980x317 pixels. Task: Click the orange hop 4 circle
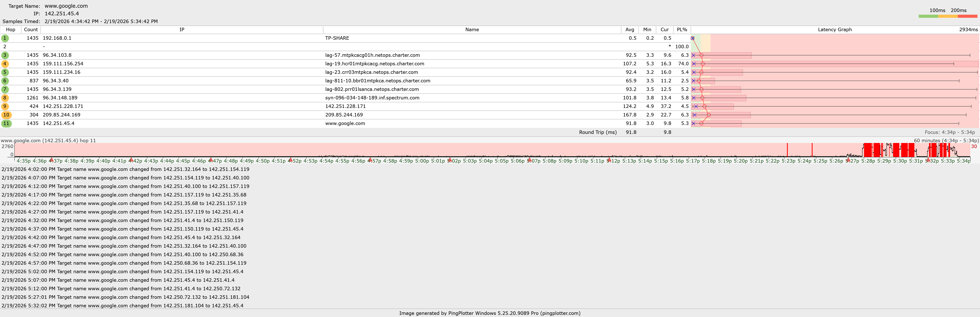[x=5, y=64]
